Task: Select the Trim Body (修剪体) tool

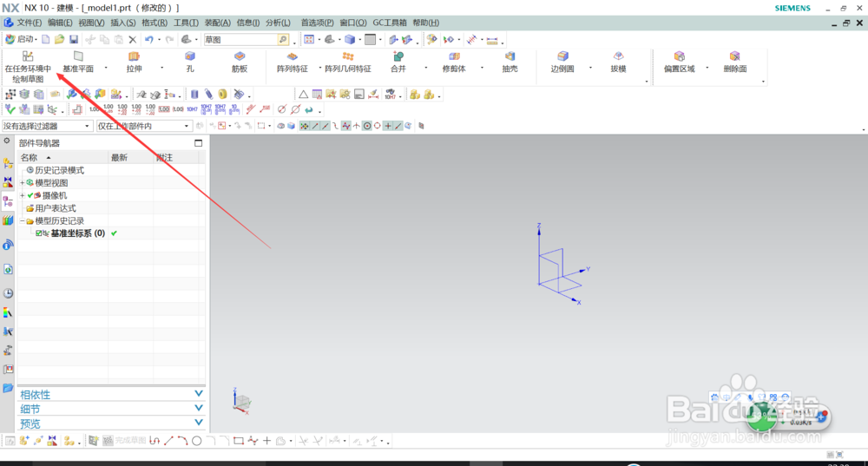Action: pyautogui.click(x=454, y=62)
